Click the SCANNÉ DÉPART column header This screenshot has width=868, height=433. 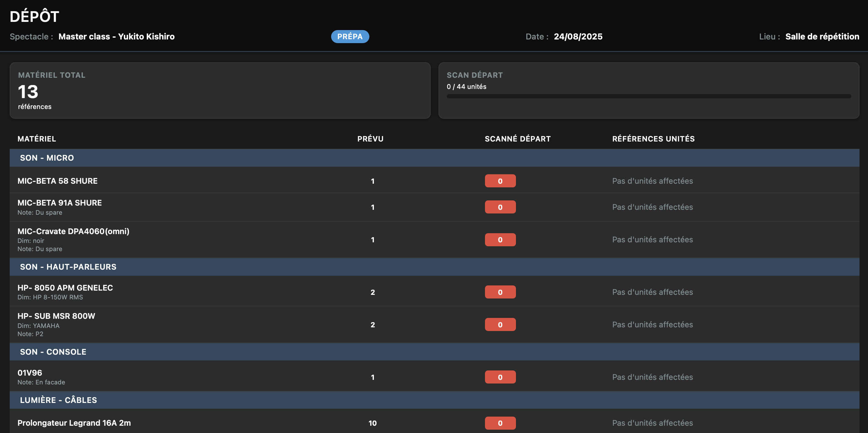coord(517,138)
